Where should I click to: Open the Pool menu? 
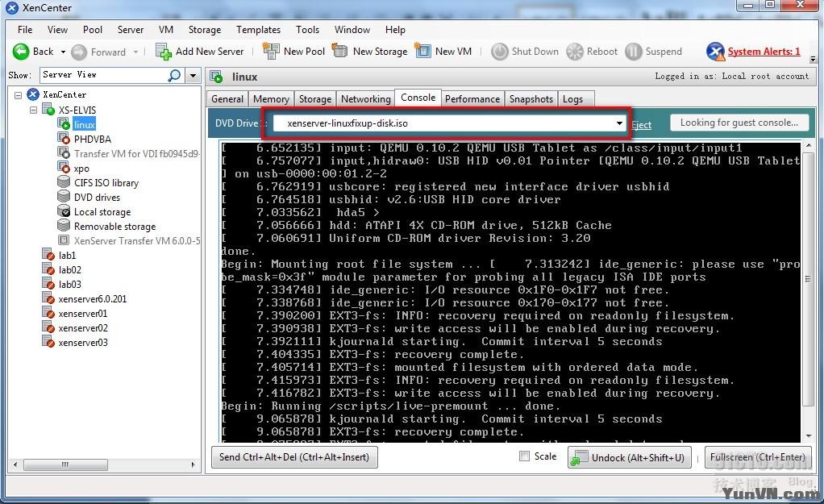click(x=93, y=29)
